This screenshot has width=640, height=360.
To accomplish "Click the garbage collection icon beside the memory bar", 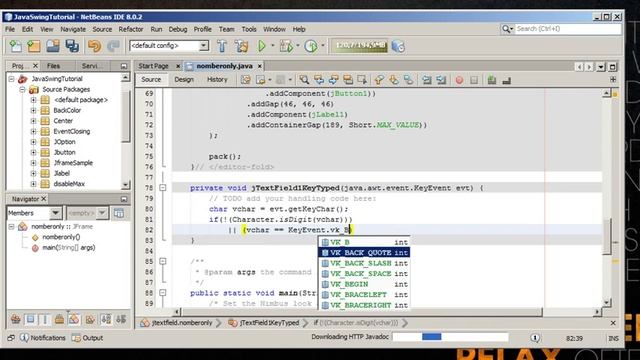I will tap(398, 46).
